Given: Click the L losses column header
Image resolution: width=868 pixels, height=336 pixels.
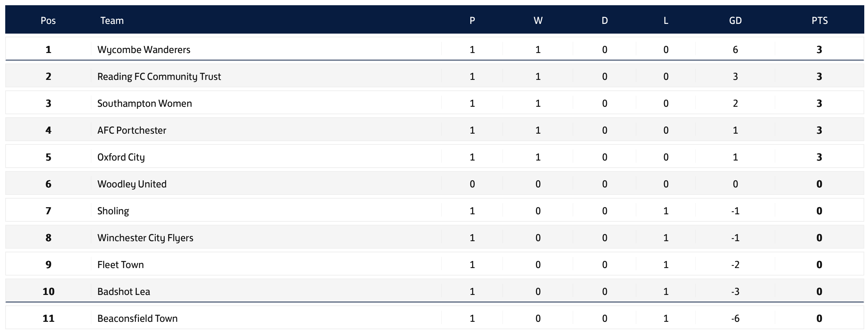Looking at the screenshot, I should coord(666,21).
